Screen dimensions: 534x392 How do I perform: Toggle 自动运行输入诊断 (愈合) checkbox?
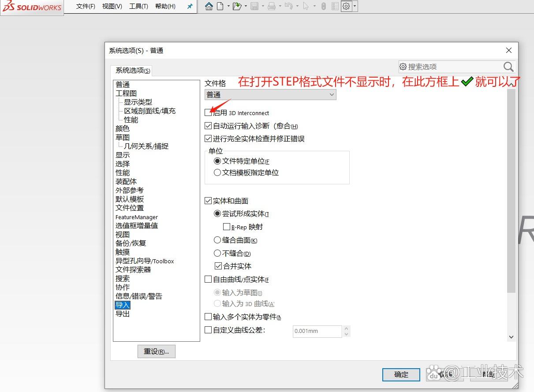208,126
